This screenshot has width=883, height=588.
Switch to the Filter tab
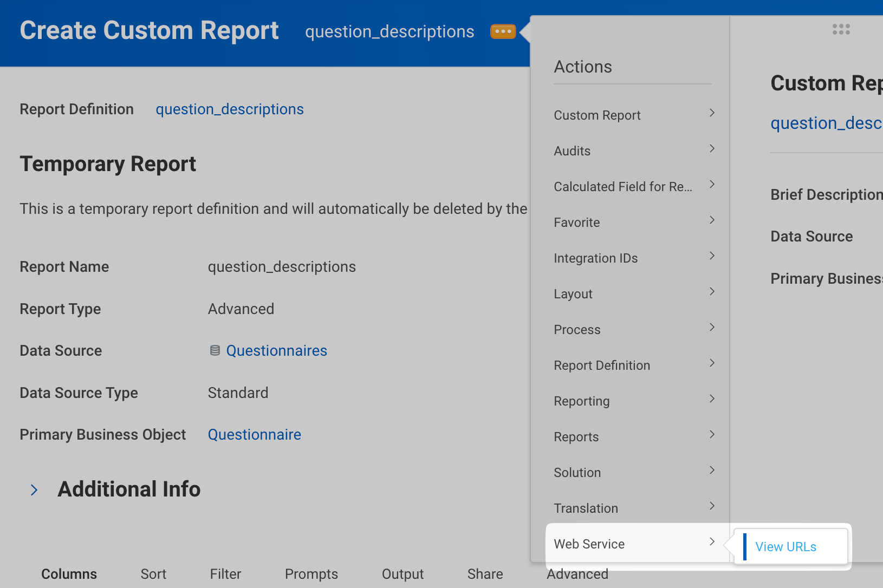[225, 574]
